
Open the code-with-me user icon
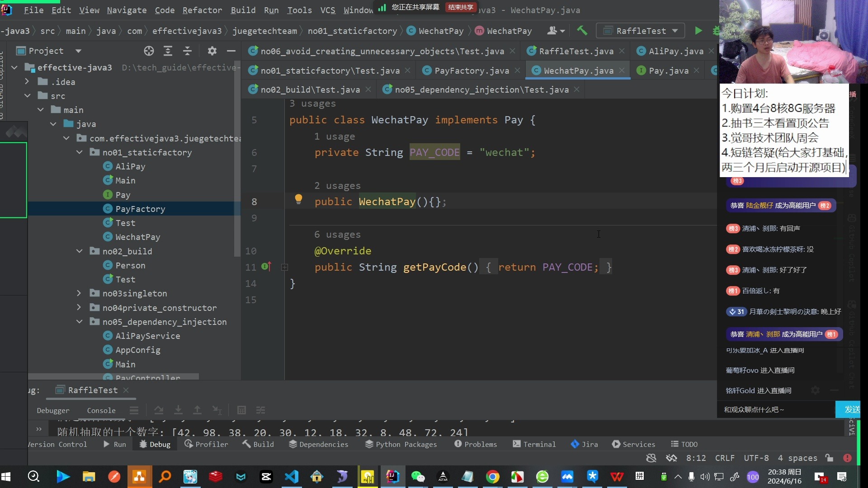tap(556, 31)
